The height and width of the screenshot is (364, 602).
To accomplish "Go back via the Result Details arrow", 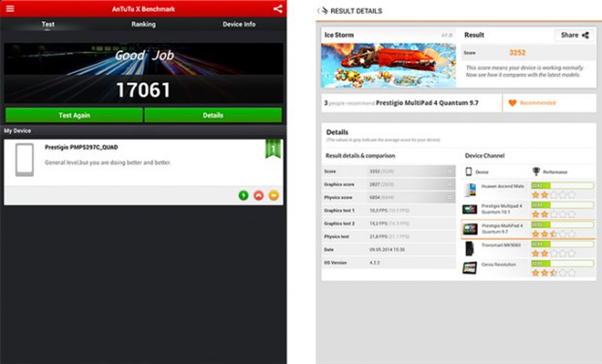I will tap(318, 11).
